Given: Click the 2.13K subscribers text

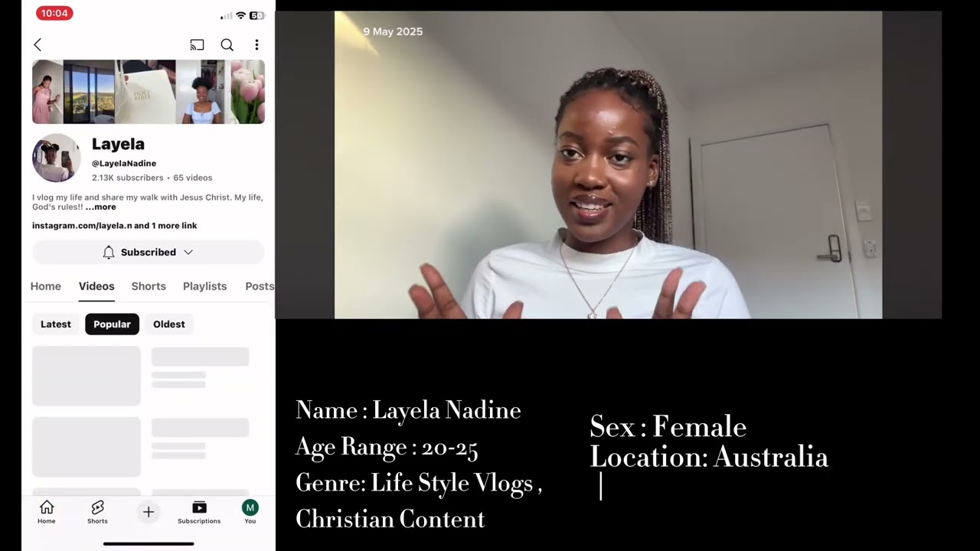Looking at the screenshot, I should pyautogui.click(x=128, y=178).
